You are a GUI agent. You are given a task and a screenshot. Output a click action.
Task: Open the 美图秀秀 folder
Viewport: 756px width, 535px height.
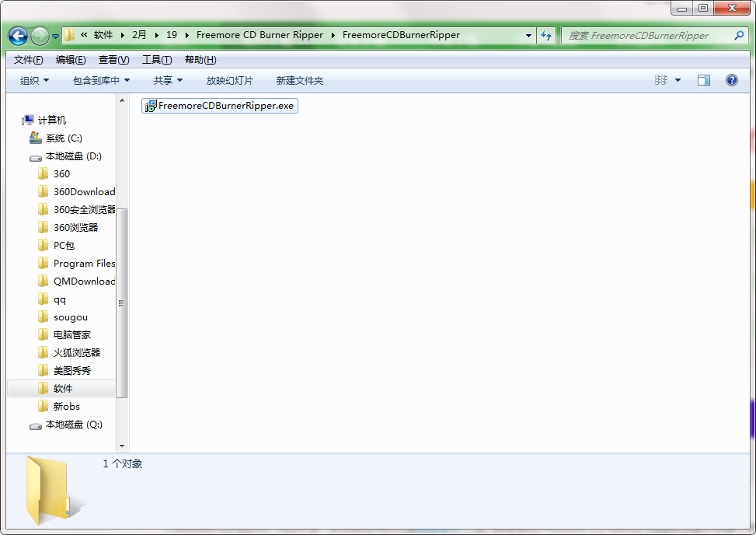point(64,370)
